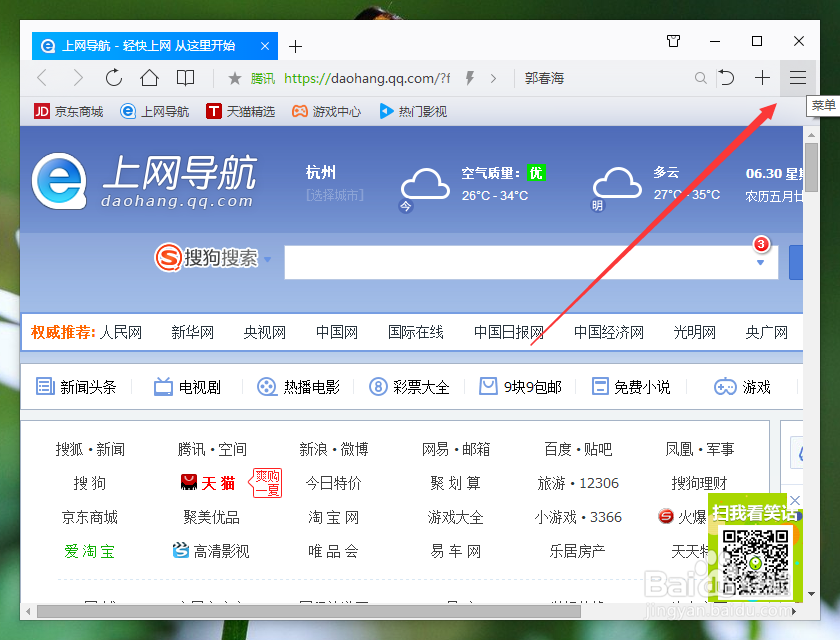
Task: Open 电视剧 category
Action: [x=187, y=387]
